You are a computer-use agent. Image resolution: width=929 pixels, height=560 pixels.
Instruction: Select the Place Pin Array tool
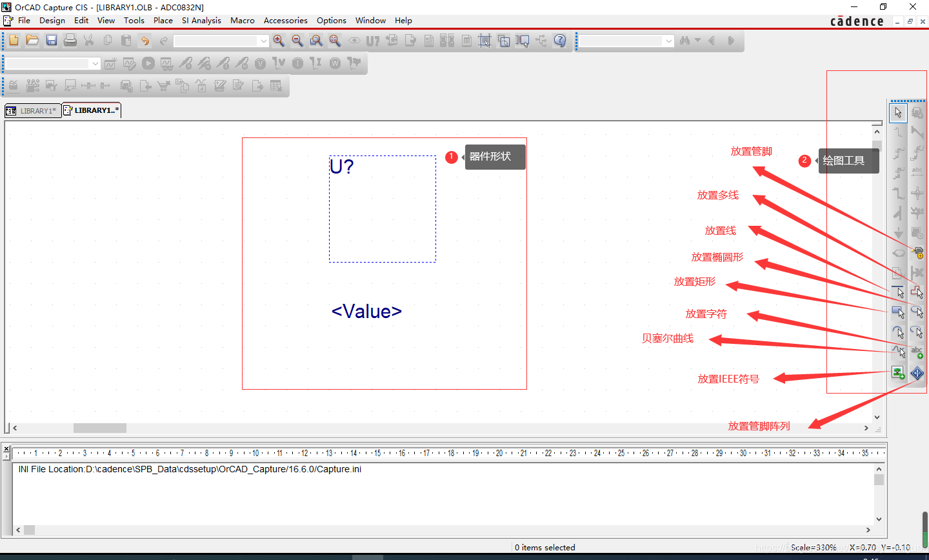[x=917, y=373]
